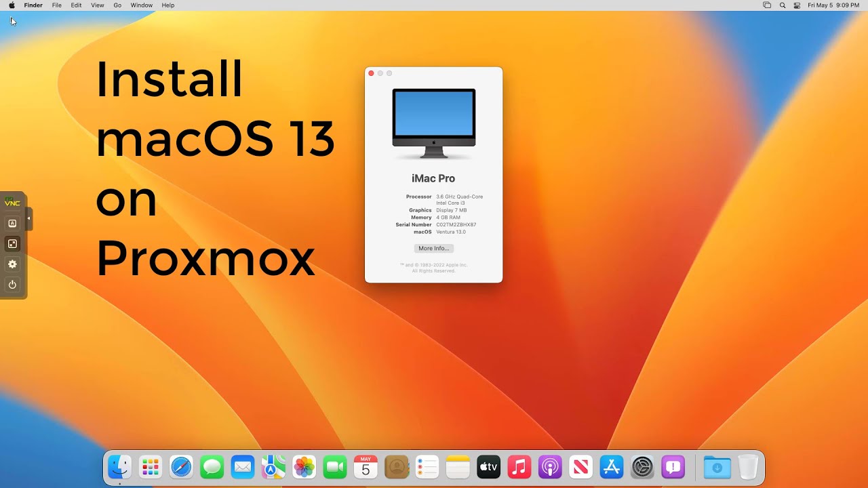Open the Notes app in the Dock

pos(458,467)
